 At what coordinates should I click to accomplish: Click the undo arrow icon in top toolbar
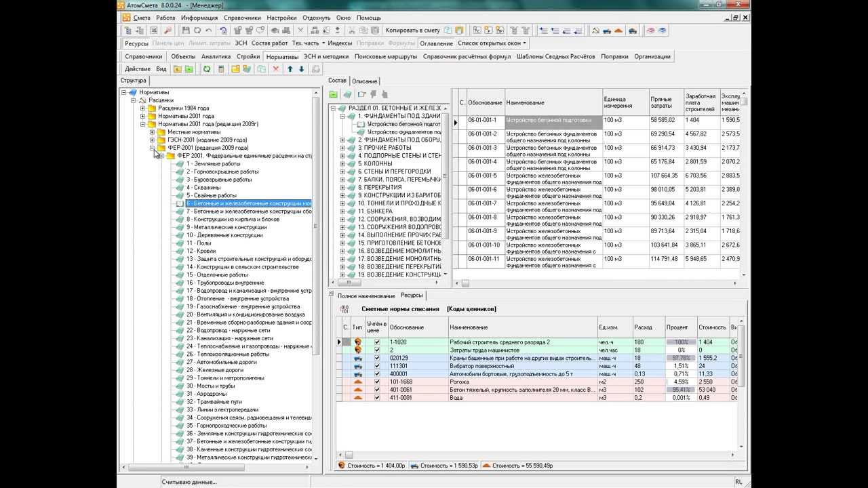pos(209,30)
